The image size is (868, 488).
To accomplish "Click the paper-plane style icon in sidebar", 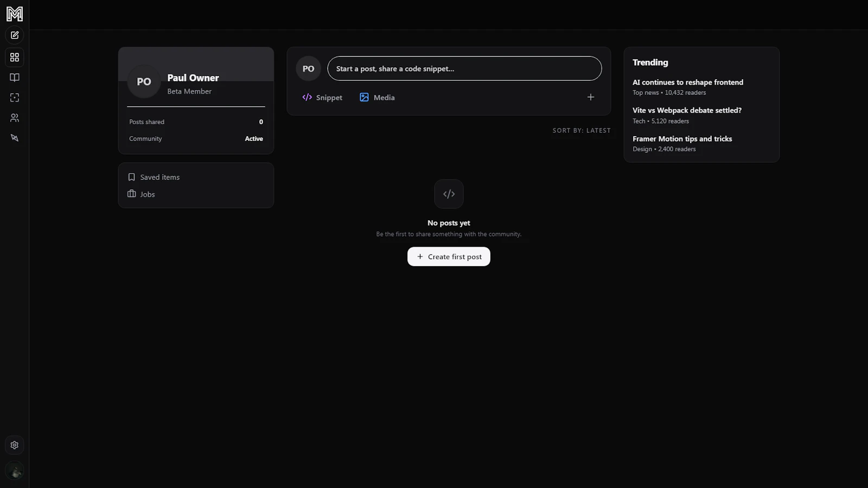I will pos(15,138).
